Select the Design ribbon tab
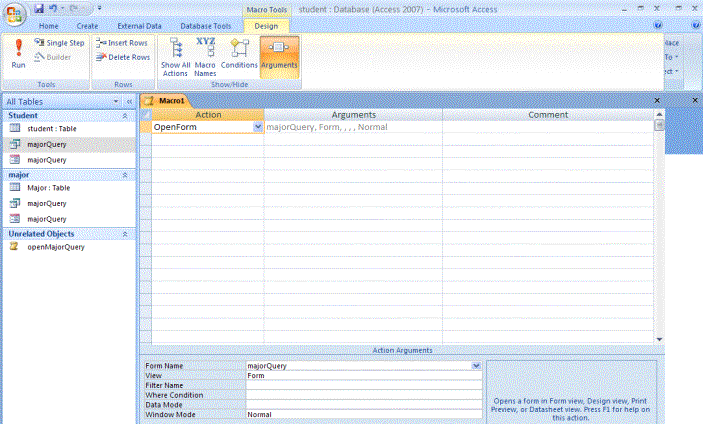The width and height of the screenshot is (703, 424). 266,26
